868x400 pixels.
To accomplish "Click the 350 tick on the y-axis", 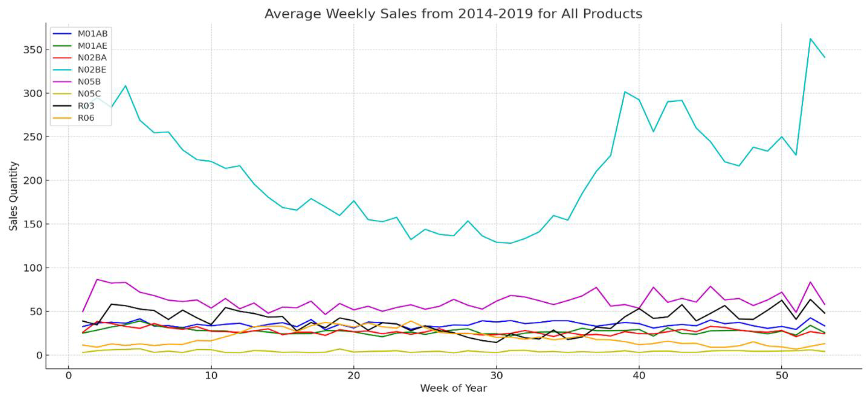I will coord(33,50).
